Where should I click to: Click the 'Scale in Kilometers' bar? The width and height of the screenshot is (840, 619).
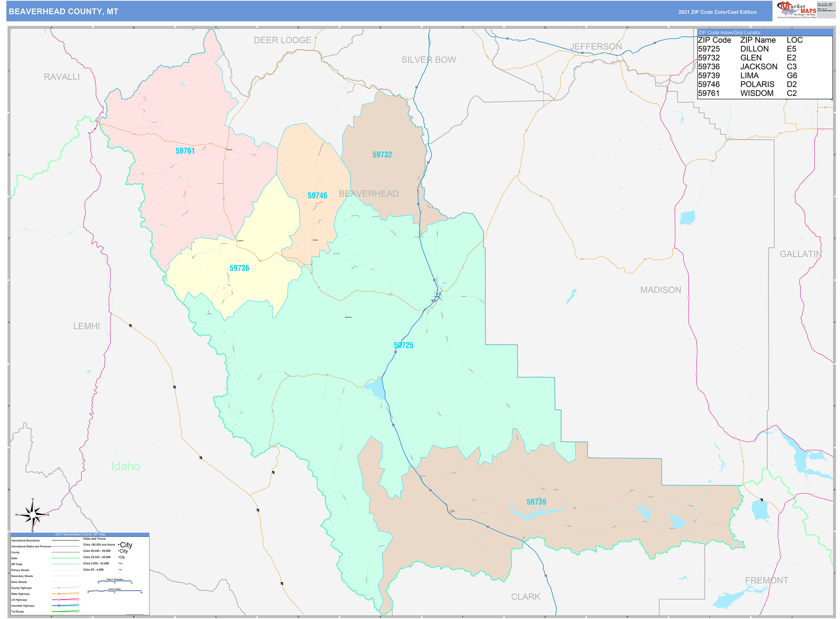click(x=115, y=581)
